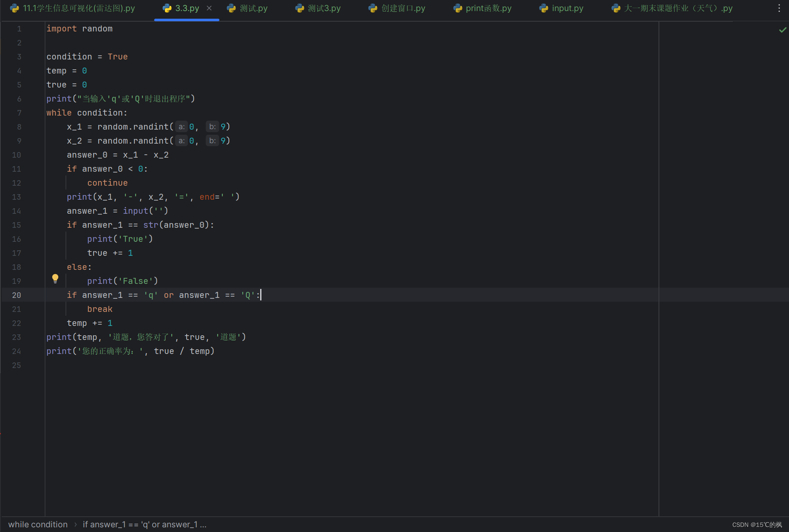Click the Python icon on 测试3.py tab

click(300, 8)
